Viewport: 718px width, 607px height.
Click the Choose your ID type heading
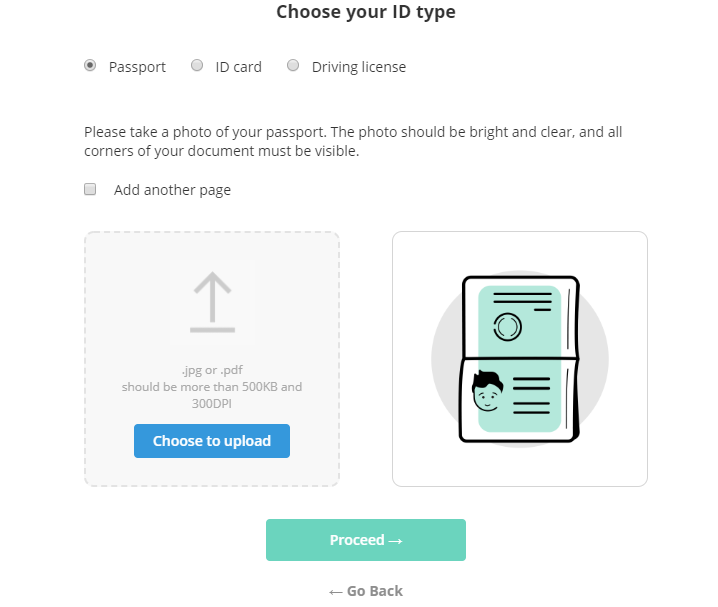[366, 12]
